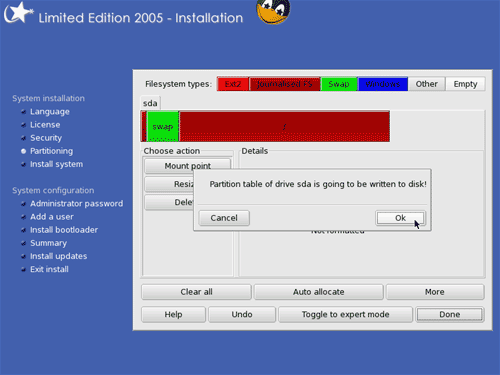This screenshot has width=500, height=375.
Task: Click the Add a user step
Action: pyautogui.click(x=52, y=217)
